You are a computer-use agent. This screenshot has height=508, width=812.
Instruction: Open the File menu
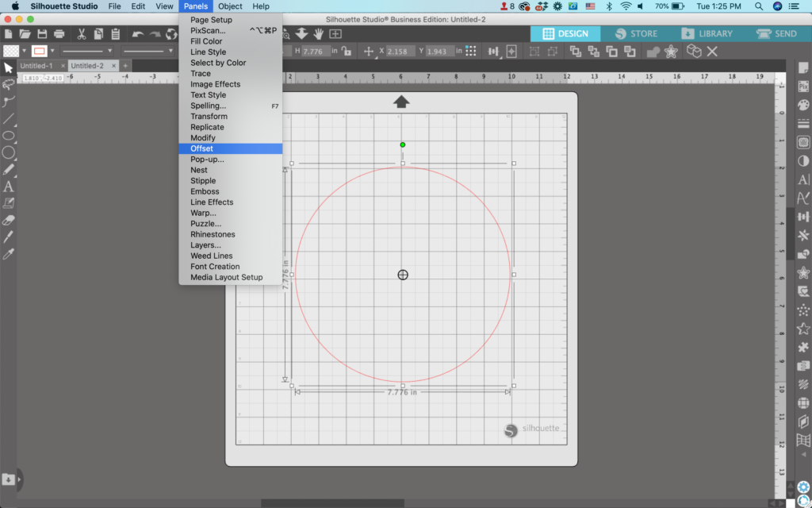114,6
